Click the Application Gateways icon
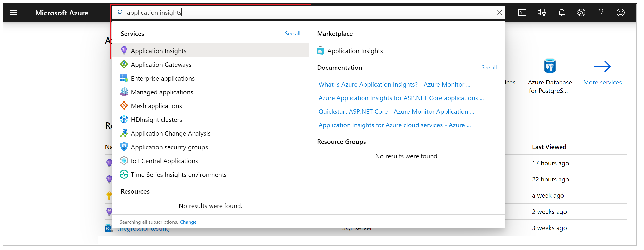Screen dimensions: 644x250 coord(124,64)
